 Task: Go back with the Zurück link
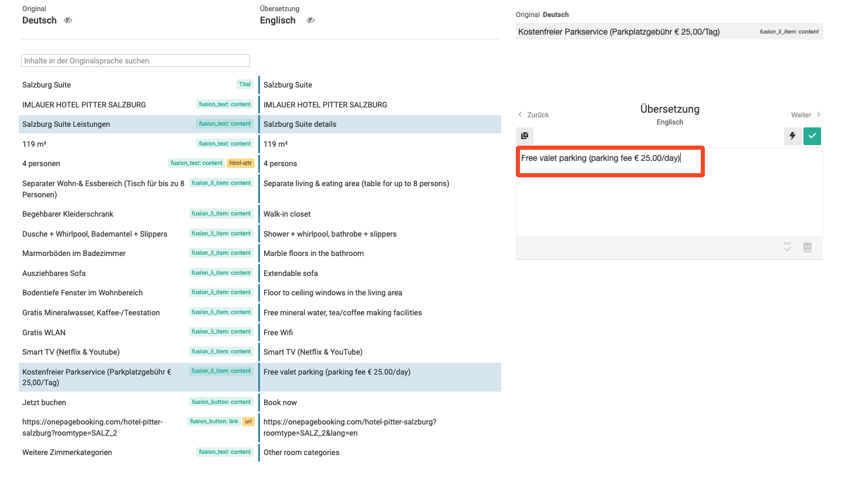click(x=533, y=115)
